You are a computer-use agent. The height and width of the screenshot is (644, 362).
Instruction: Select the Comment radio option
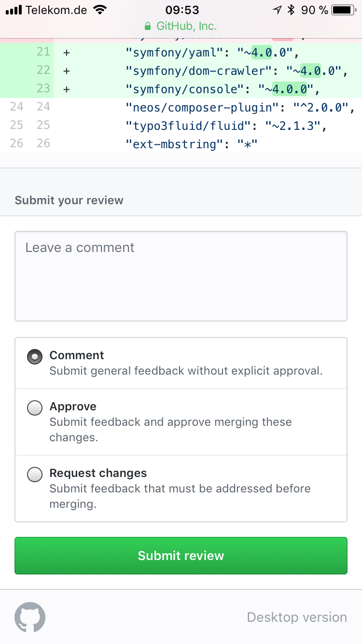click(x=35, y=357)
